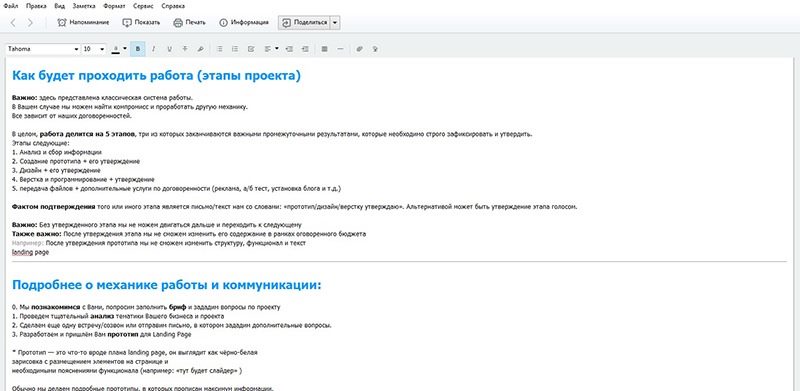The width and height of the screenshot is (800, 391).
Task: Click the Показать button label
Action: [x=147, y=22]
